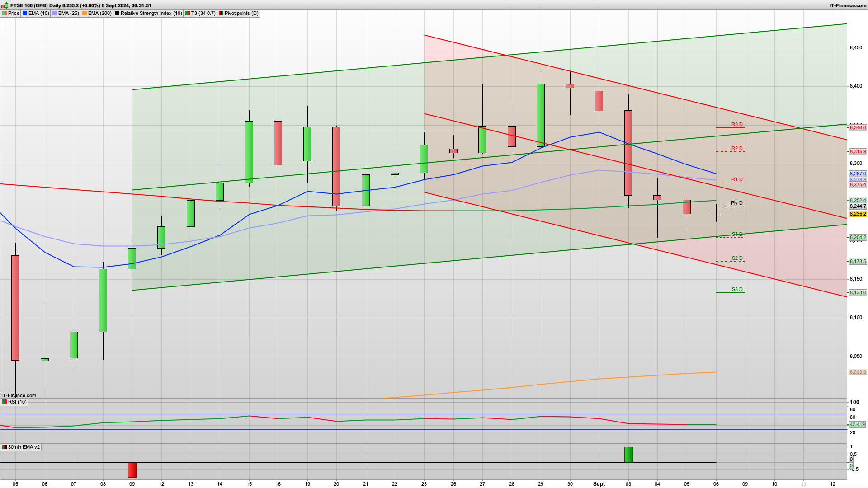Click the S3 pivot value 8,133.0
Viewport: 868px width, 488px height.
pos(858,292)
